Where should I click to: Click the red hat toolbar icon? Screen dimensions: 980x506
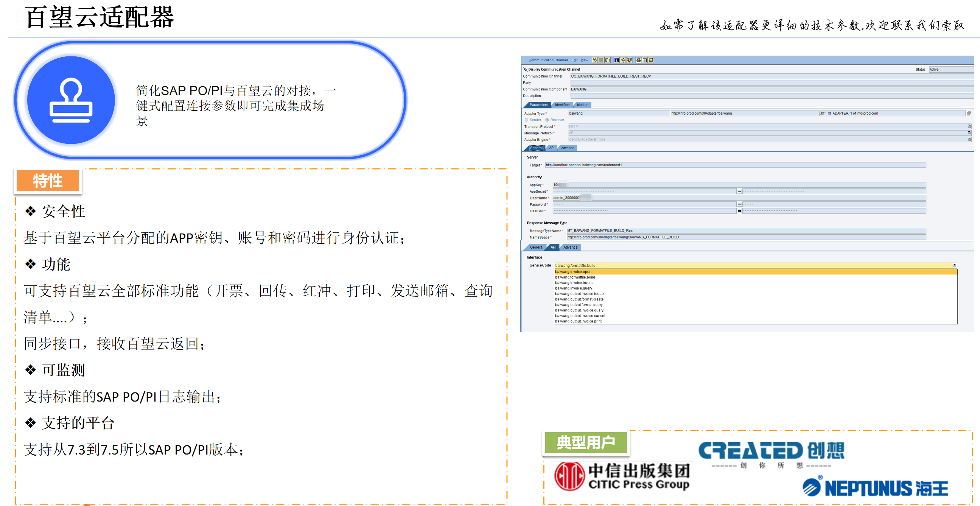click(638, 60)
